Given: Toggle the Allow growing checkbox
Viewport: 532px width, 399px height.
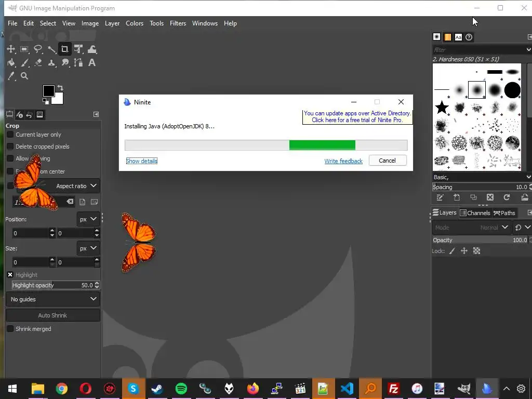Looking at the screenshot, I should (10, 158).
